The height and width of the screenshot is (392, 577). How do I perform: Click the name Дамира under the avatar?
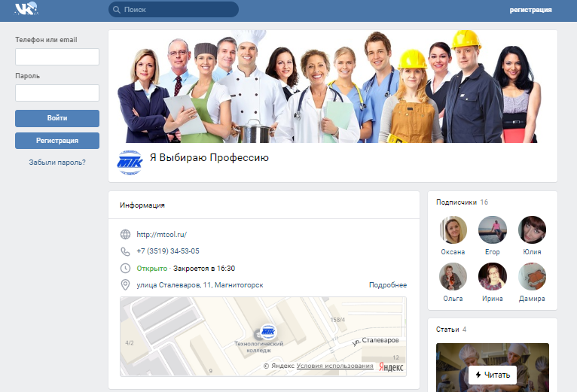[x=532, y=299]
